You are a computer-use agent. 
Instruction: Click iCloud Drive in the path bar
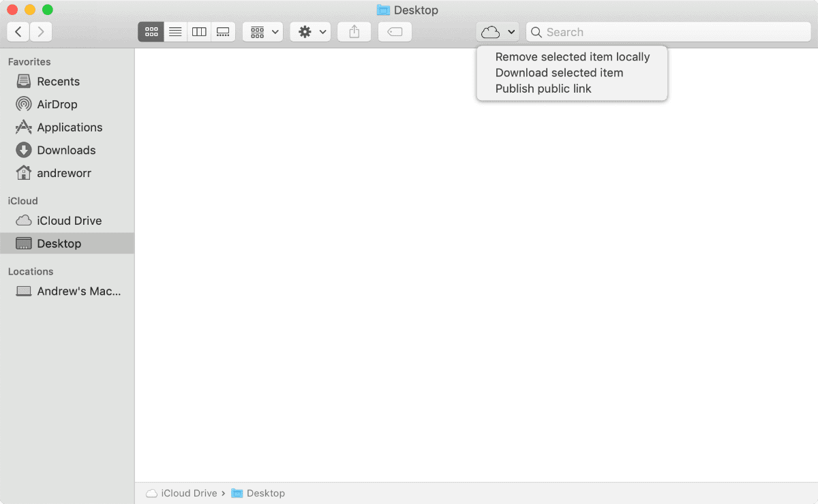(188, 493)
